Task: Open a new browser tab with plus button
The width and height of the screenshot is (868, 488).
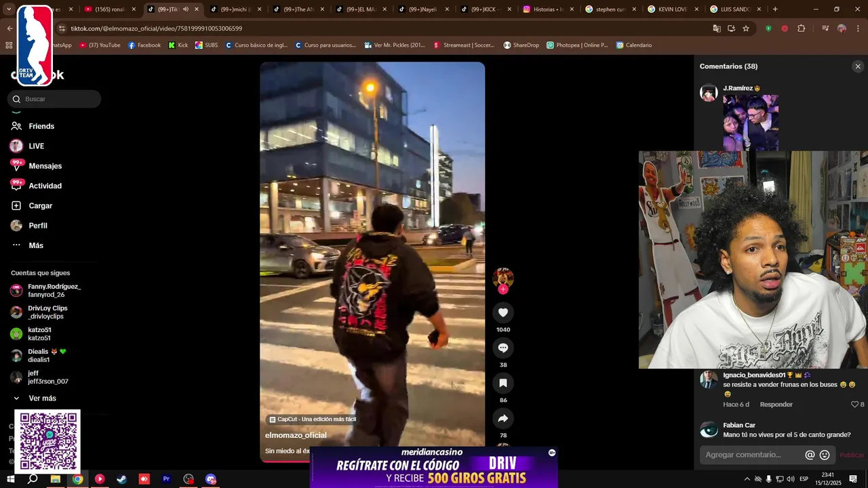Action: pos(775,9)
